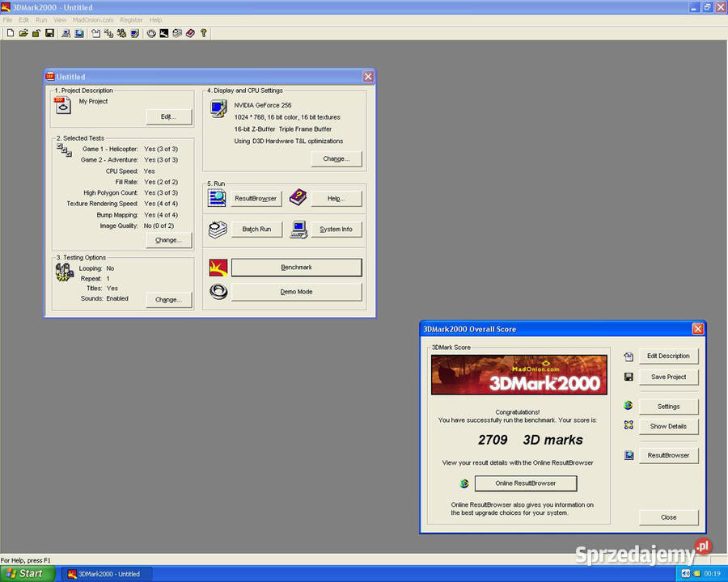Click the floppy disk Save toolbar icon
Image resolution: width=728 pixels, height=582 pixels.
point(49,33)
